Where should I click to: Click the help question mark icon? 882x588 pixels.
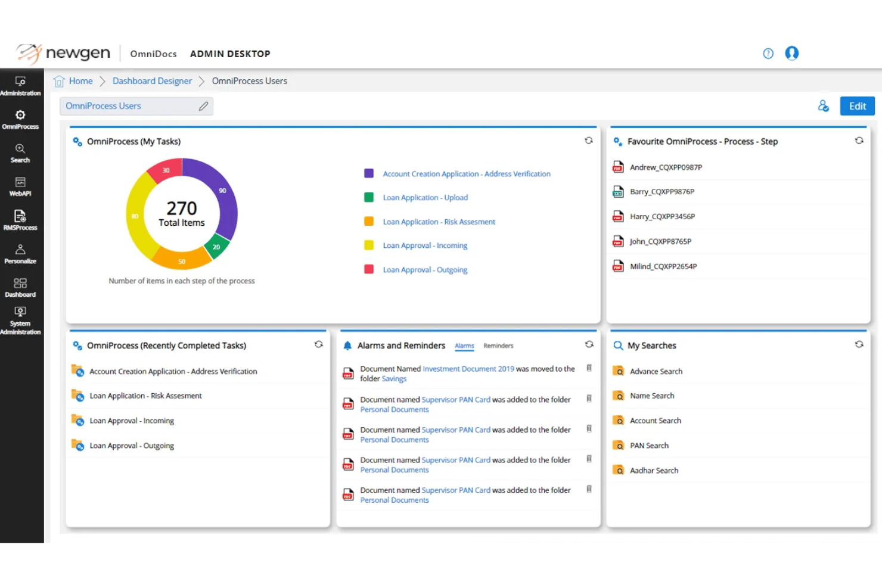click(x=768, y=54)
